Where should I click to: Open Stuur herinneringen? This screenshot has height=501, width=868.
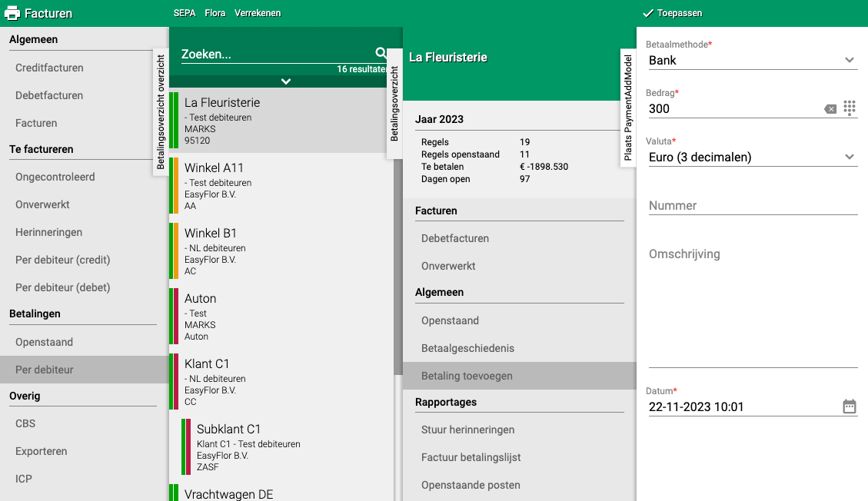519,430
